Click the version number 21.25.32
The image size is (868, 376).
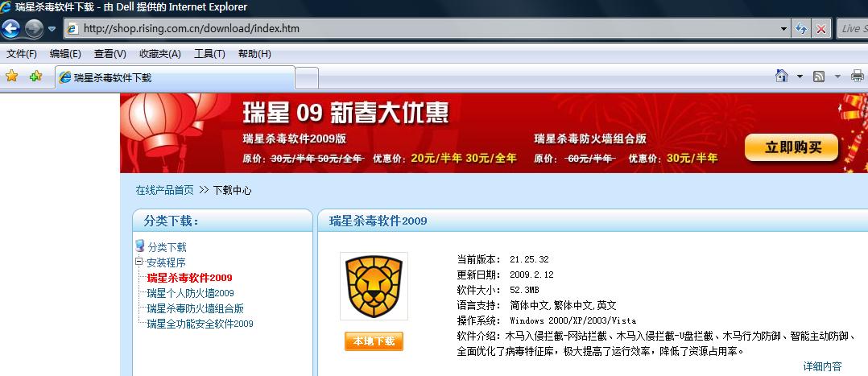pos(529,259)
